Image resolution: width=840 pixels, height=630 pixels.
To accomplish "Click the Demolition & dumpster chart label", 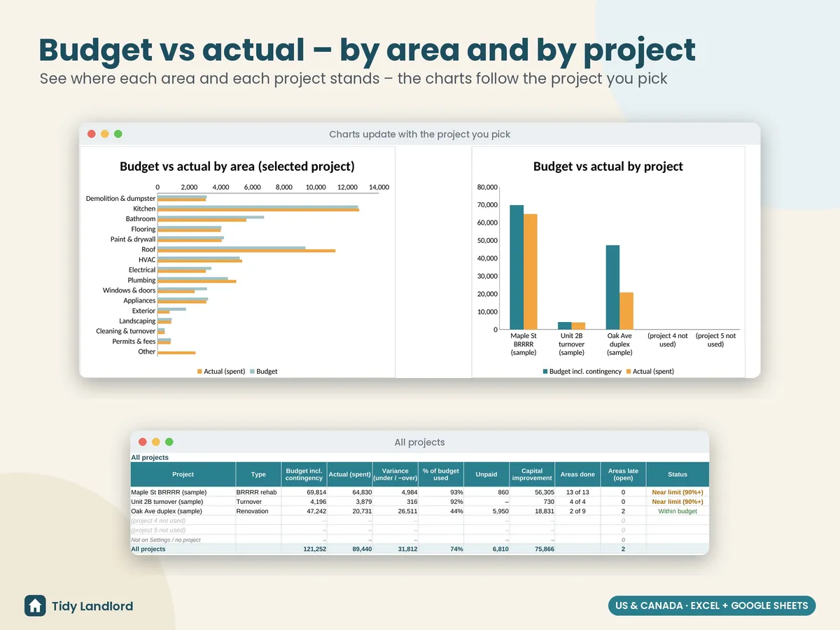I will (x=120, y=199).
